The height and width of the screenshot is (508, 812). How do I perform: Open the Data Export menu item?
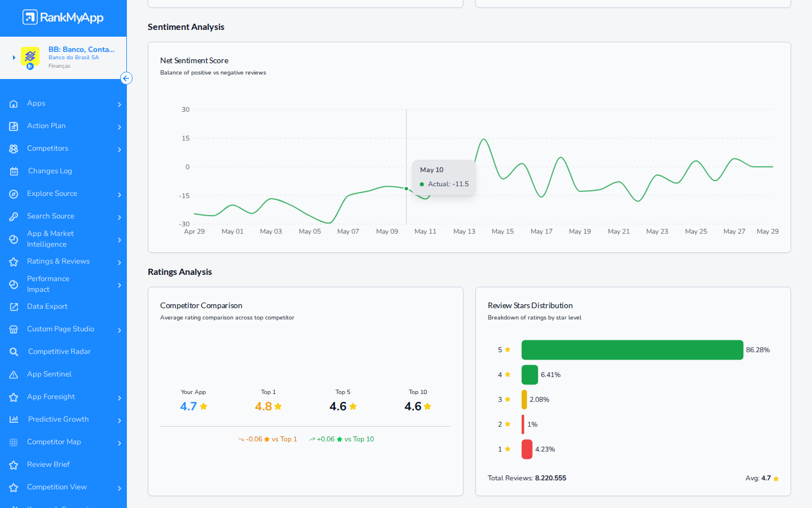[x=47, y=306]
